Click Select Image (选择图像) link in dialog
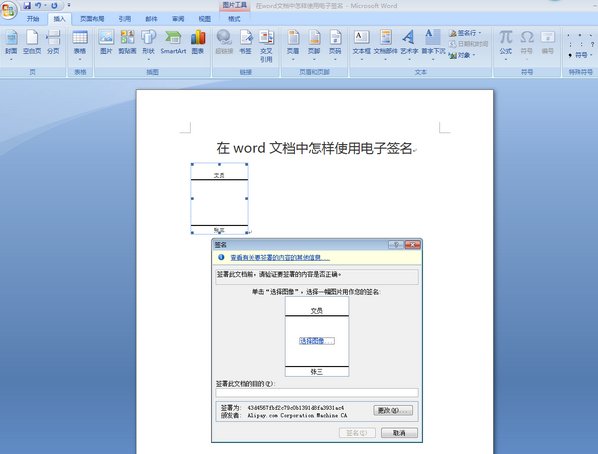This screenshot has width=598, height=454. click(317, 341)
